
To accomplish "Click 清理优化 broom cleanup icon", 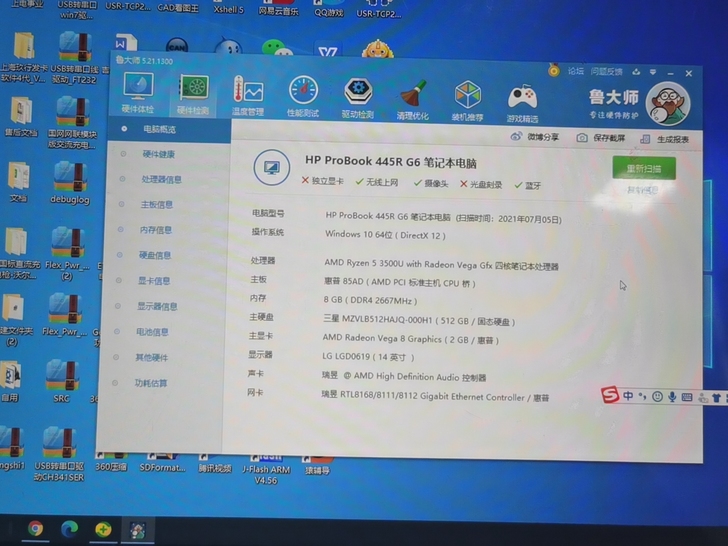I will [413, 99].
